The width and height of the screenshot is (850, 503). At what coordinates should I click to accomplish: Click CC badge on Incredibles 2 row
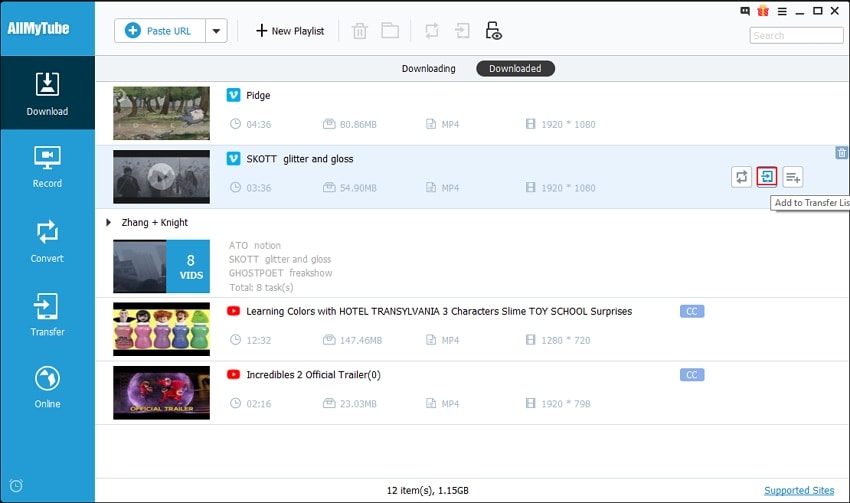point(692,375)
